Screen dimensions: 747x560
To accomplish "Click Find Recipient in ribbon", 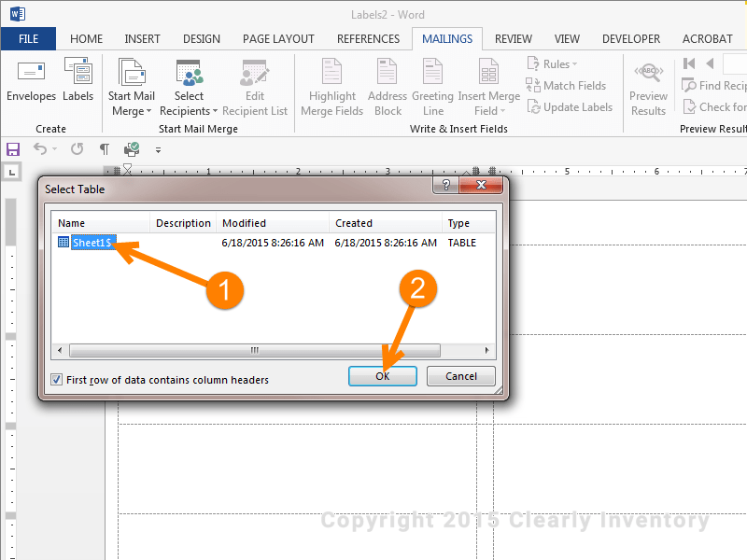I will pyautogui.click(x=713, y=86).
